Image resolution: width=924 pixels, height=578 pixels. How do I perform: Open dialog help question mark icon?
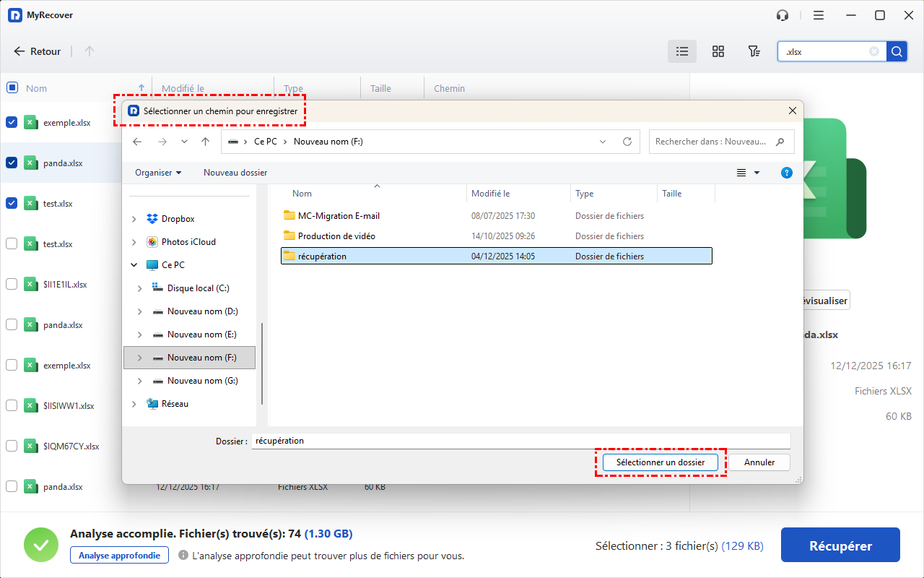click(x=787, y=173)
